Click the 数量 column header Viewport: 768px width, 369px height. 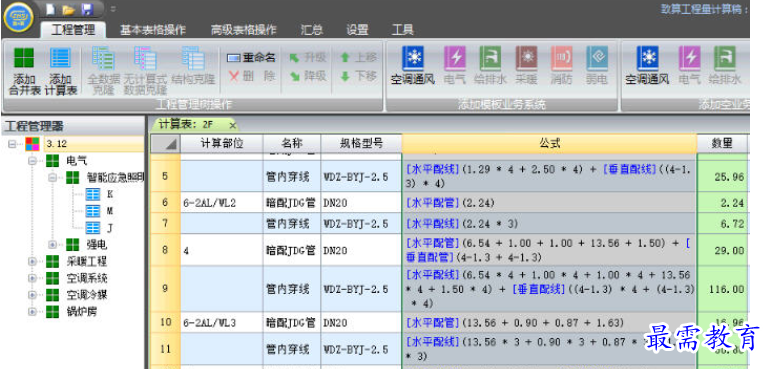[x=722, y=144]
